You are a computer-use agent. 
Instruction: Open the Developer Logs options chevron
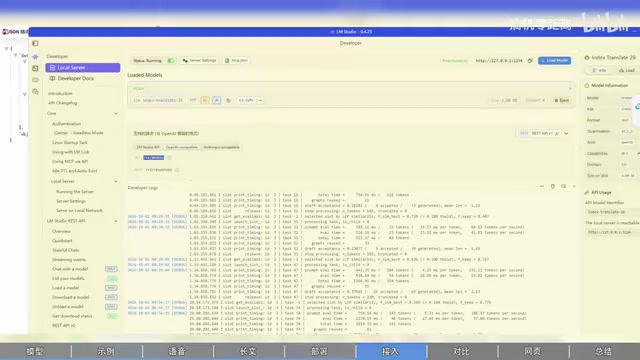(574, 186)
